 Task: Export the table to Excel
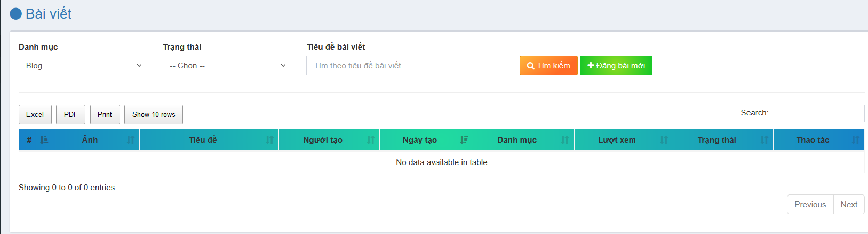pos(35,115)
